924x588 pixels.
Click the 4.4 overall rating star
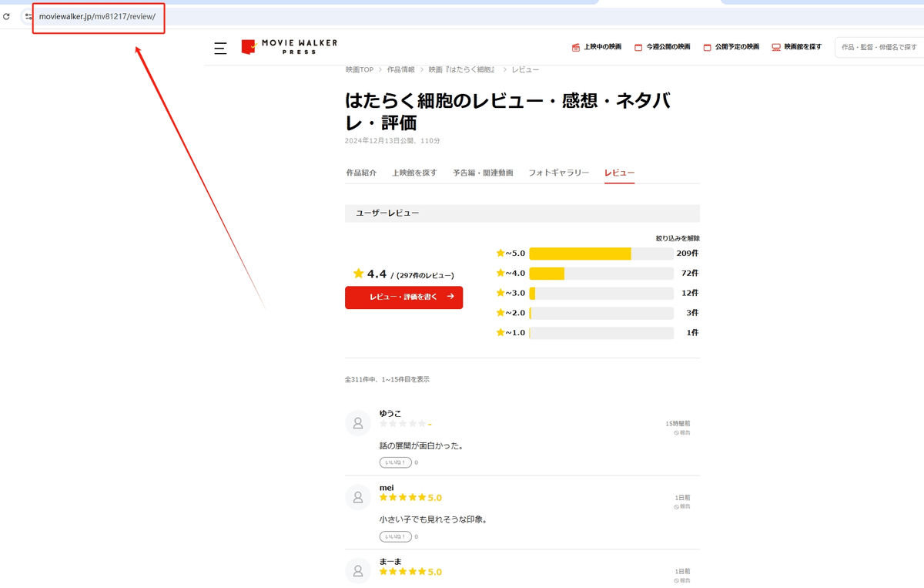point(358,274)
